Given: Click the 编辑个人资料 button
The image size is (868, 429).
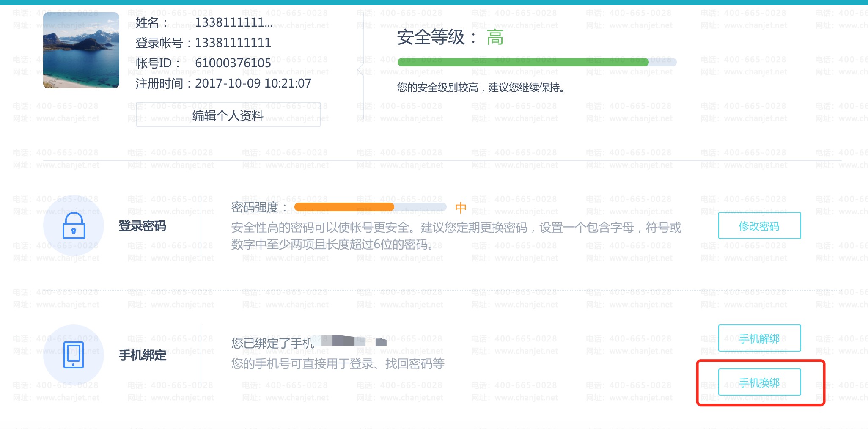Looking at the screenshot, I should pos(228,115).
